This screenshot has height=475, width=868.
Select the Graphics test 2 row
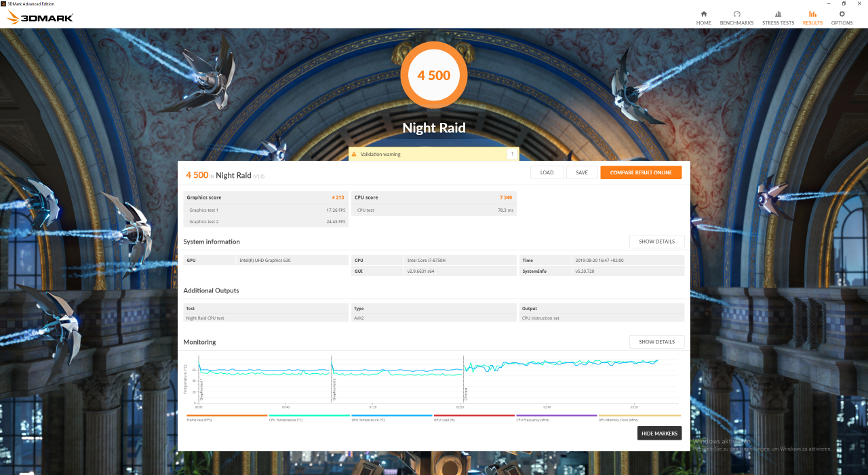click(x=266, y=221)
